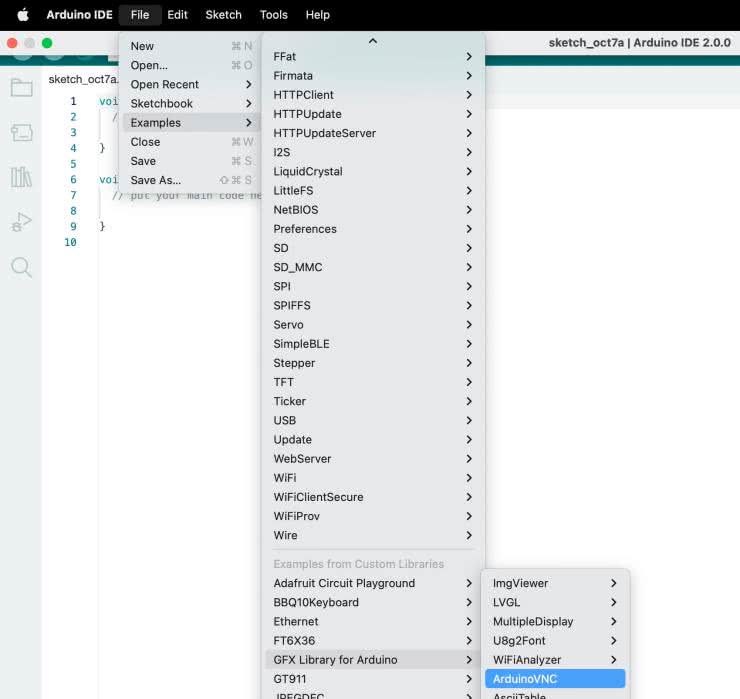Open the Debug sidebar icon

tap(21, 223)
